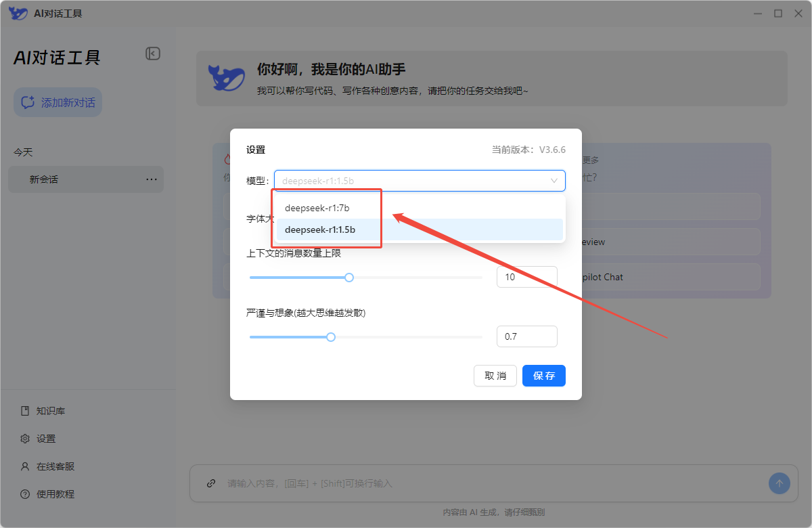
Task: Click the AI对话工具 sidebar title
Action: [57, 58]
